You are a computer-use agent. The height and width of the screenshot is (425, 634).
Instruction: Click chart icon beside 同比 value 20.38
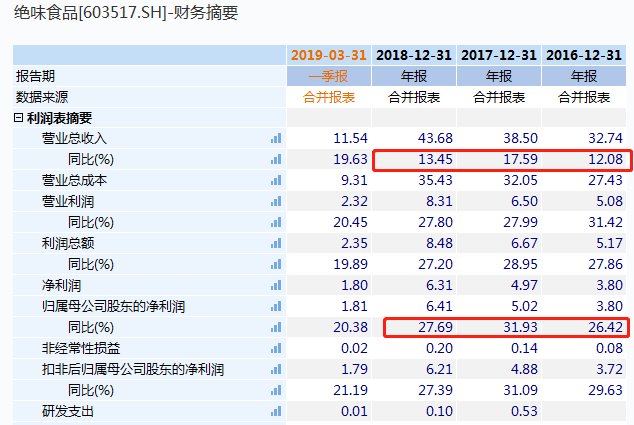point(276,328)
